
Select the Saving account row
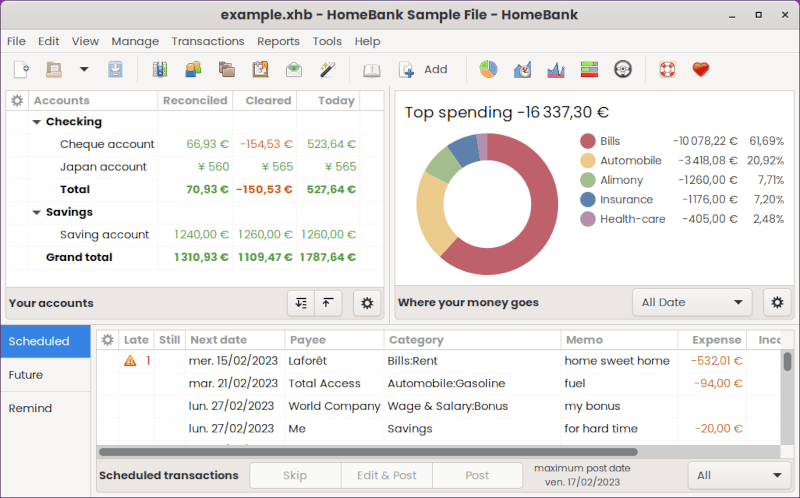tap(195, 235)
